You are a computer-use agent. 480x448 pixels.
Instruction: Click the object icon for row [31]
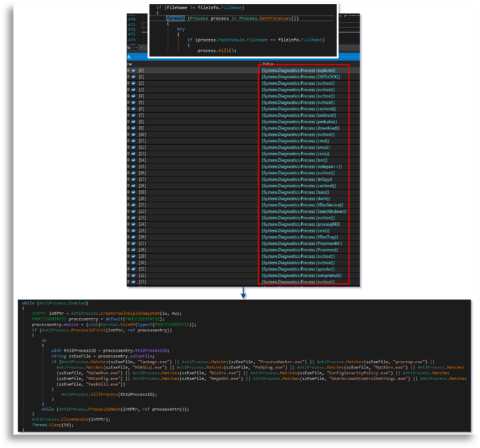(133, 269)
